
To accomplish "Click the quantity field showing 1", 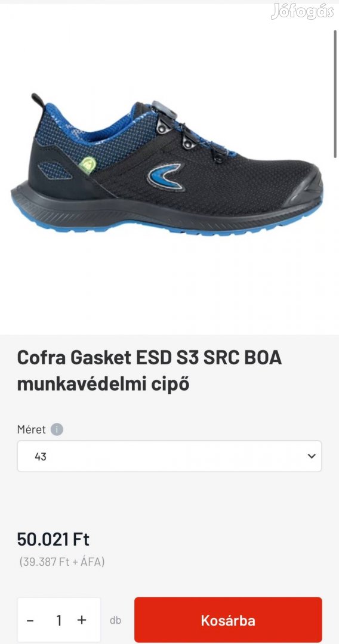I will (58, 620).
